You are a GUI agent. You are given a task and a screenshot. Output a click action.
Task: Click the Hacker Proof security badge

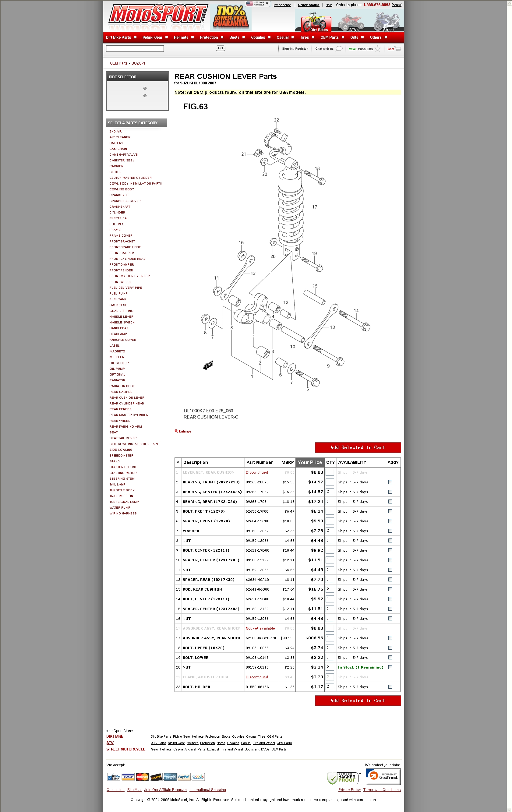(x=344, y=778)
